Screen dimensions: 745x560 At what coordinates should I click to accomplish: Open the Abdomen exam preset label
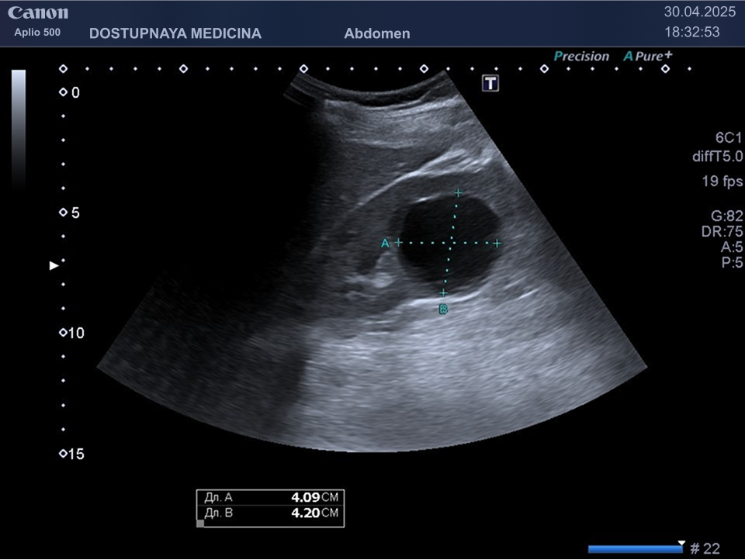tap(377, 33)
